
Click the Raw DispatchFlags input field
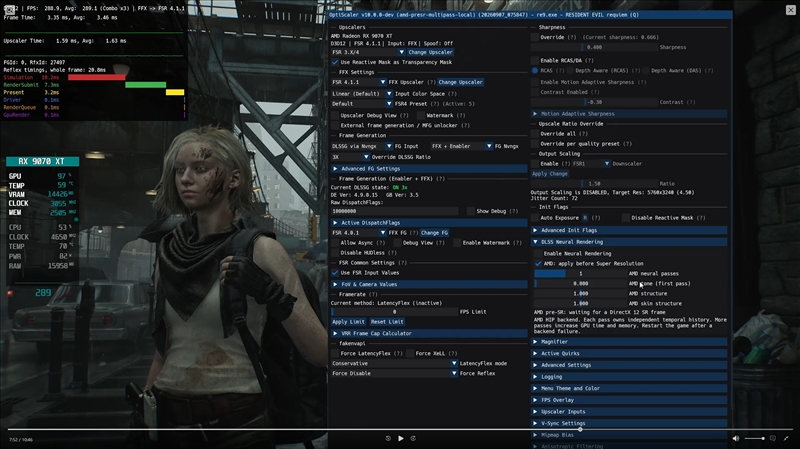point(394,211)
